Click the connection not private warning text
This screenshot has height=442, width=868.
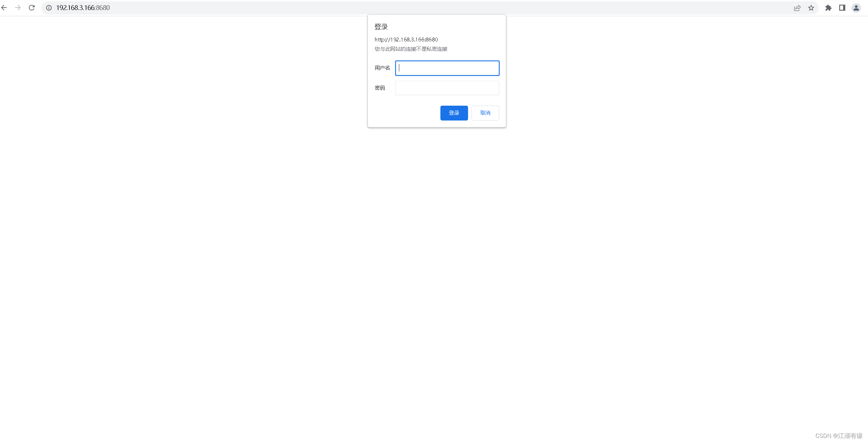411,49
